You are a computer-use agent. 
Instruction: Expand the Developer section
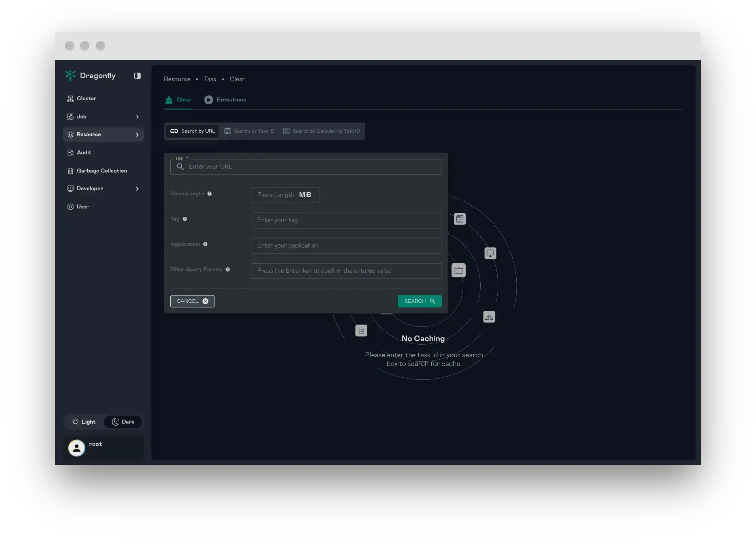tap(137, 189)
